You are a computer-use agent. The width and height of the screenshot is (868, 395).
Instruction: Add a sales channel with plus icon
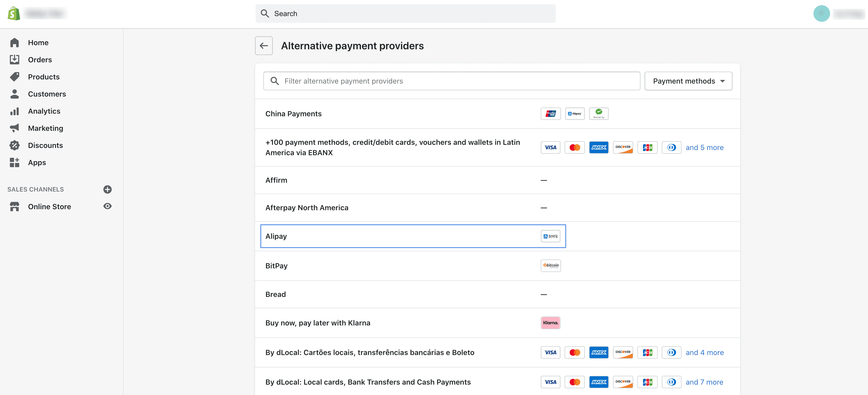[108, 190]
